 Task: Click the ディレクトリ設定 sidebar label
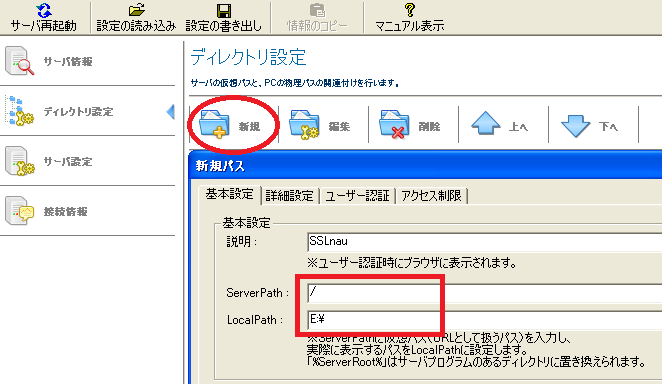(x=79, y=112)
